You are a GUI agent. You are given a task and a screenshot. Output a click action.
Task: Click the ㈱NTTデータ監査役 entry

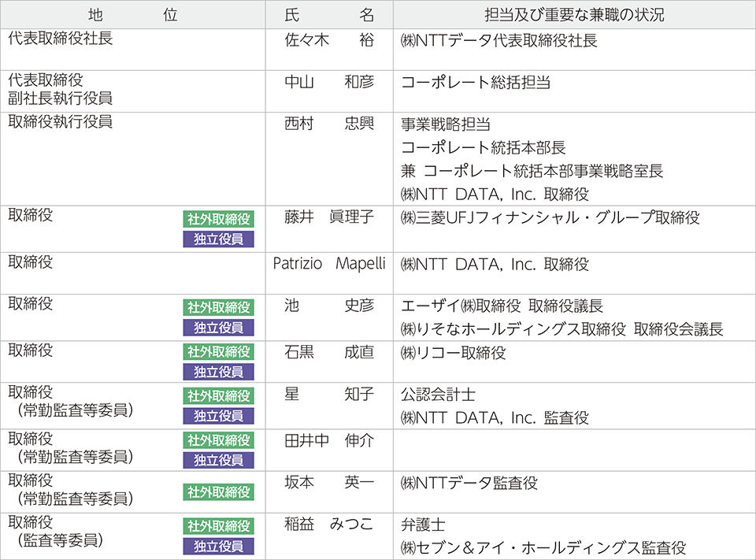pos(469,483)
